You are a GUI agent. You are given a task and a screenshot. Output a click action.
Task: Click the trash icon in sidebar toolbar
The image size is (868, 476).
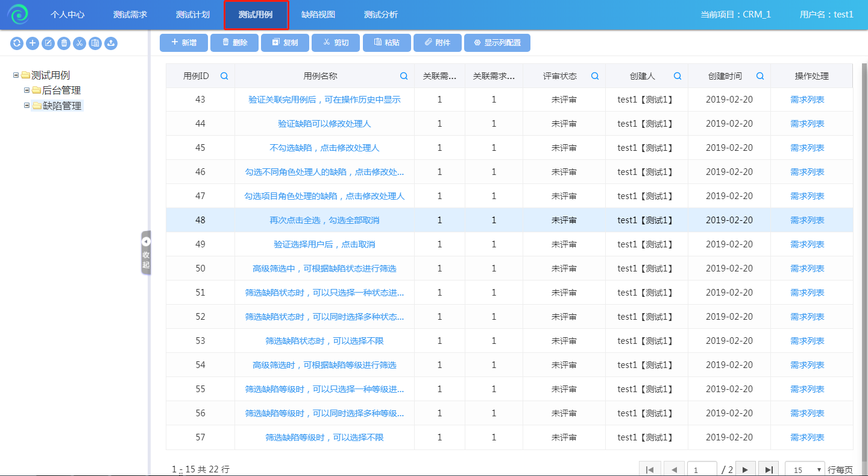[64, 43]
